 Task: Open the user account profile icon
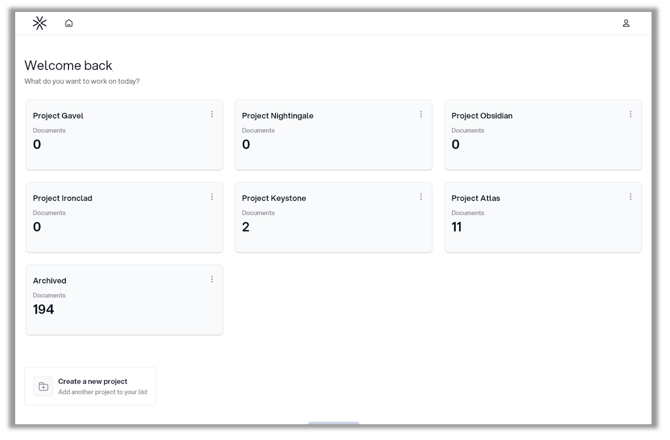coord(626,23)
